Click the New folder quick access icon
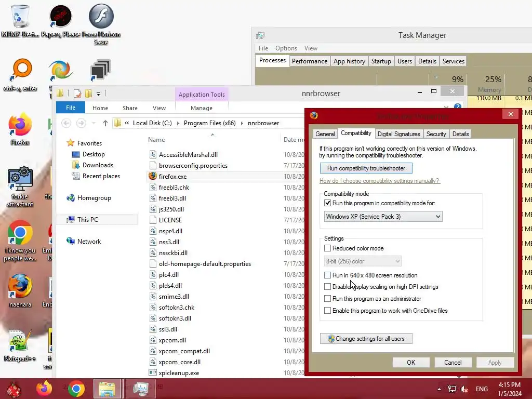Viewport: 532px width, 399px height. [x=88, y=94]
